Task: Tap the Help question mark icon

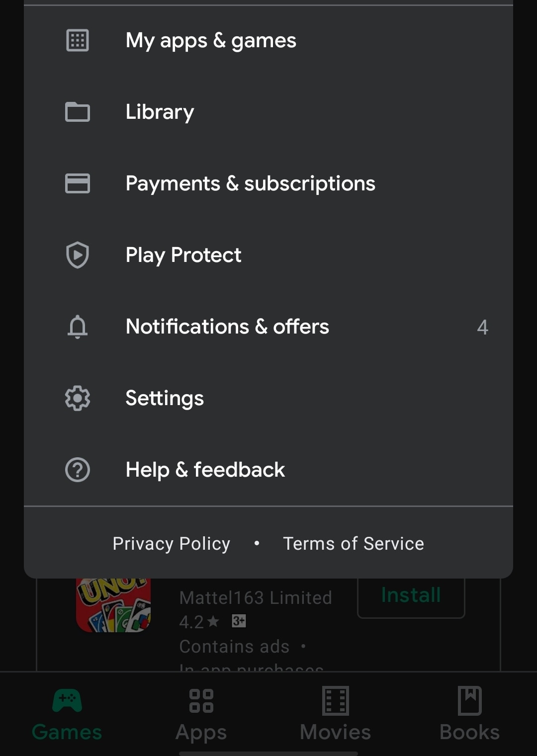Action: tap(78, 470)
